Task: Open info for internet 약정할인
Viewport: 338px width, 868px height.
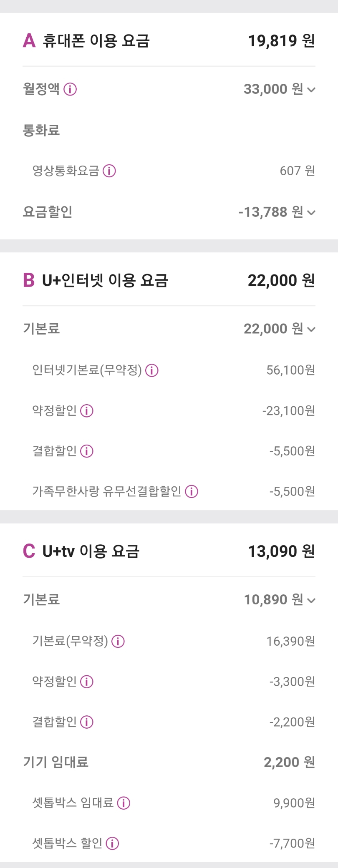Action: pyautogui.click(x=87, y=411)
